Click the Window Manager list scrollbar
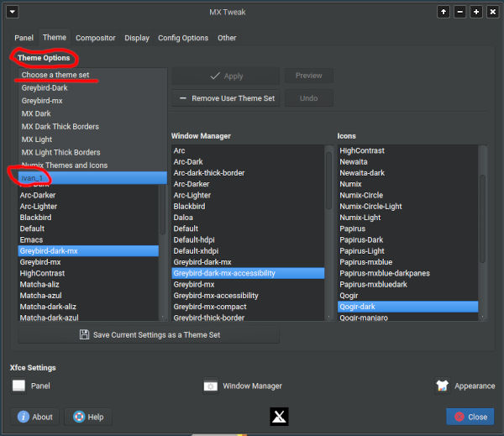Viewport: 504px width, 436px height. point(328,181)
